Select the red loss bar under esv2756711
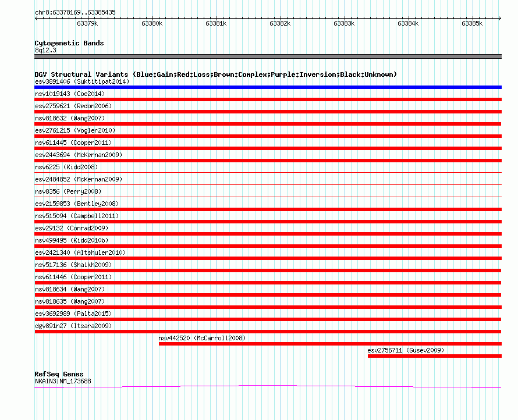The image size is (518, 420). (435, 356)
